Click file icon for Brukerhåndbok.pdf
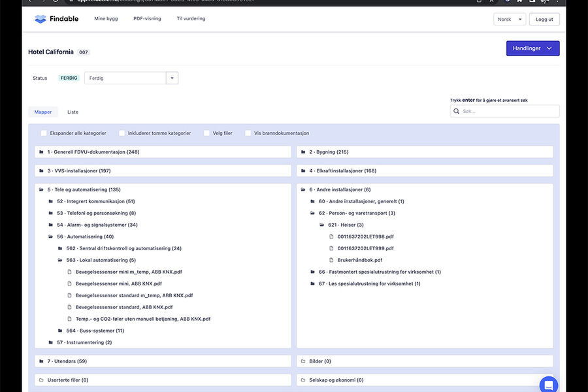Image resolution: width=588 pixels, height=392 pixels. [x=331, y=260]
